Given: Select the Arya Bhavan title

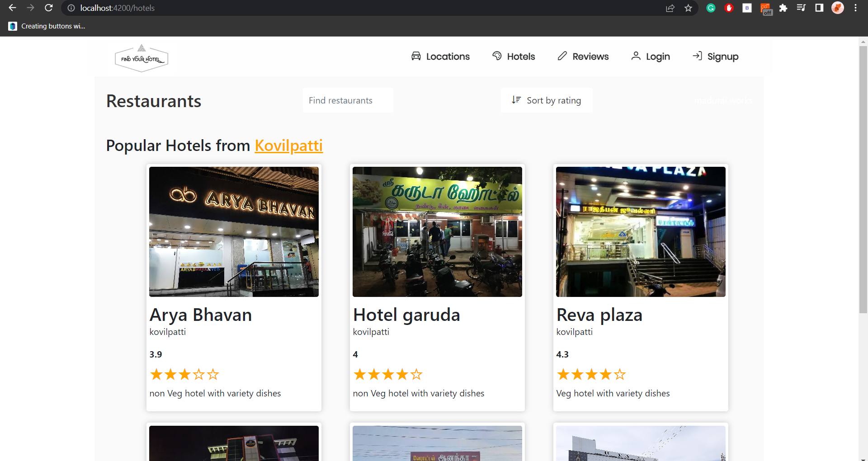Looking at the screenshot, I should (x=201, y=315).
